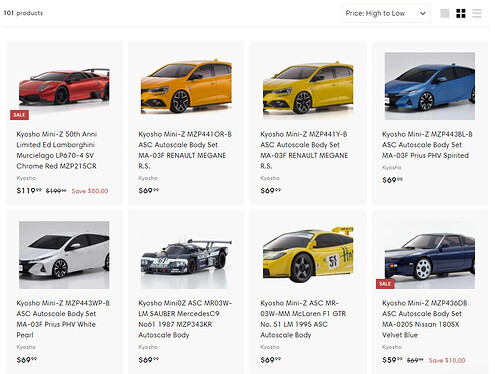Open red Lamborghini Murcielago product image
Screen dimensions: 495x374
64,86
